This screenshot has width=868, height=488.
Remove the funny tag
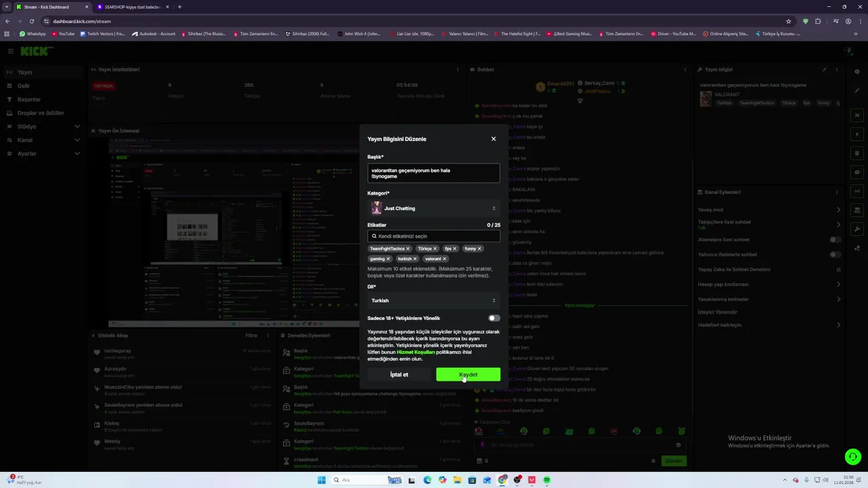pyautogui.click(x=479, y=249)
